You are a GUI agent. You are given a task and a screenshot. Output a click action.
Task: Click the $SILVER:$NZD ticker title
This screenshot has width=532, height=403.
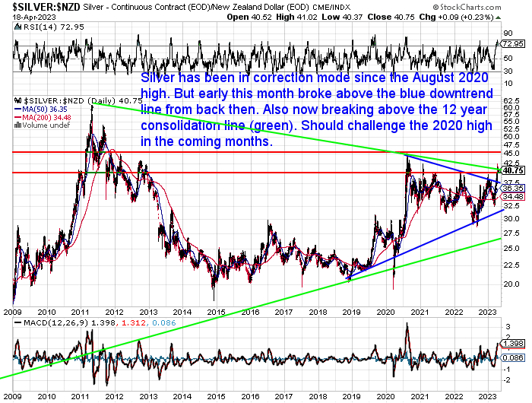pos(46,7)
